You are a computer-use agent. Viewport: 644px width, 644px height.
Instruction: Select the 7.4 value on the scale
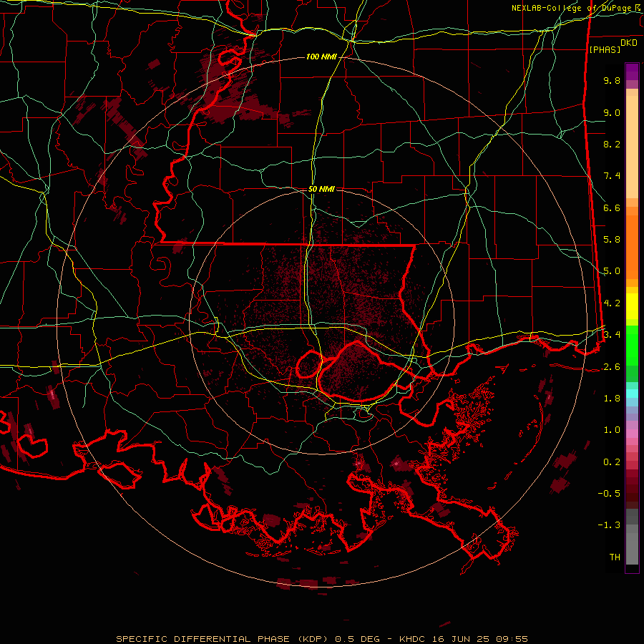click(612, 176)
